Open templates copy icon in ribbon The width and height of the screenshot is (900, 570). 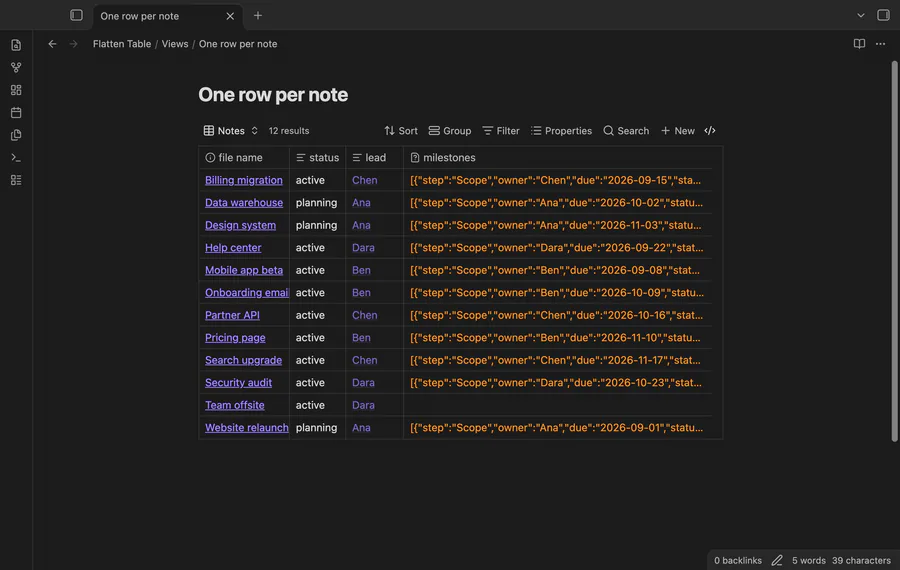pyautogui.click(x=16, y=135)
